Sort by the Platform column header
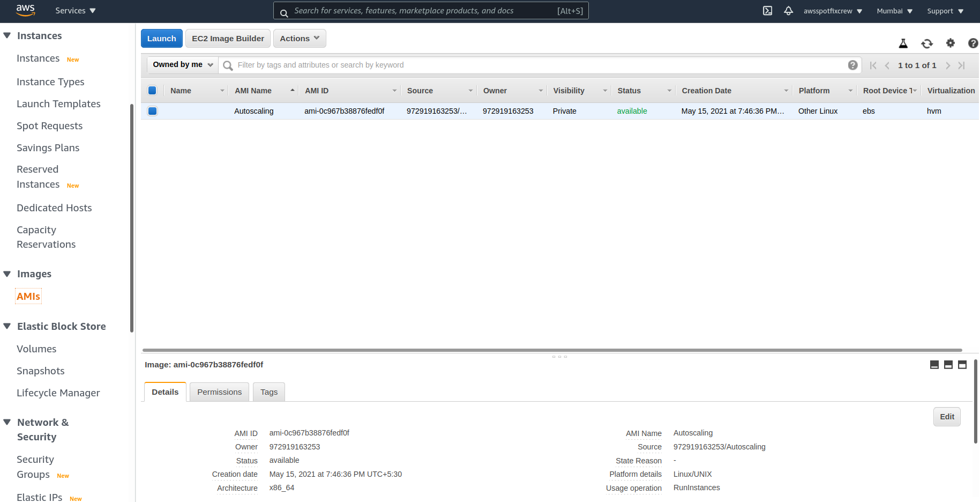Screen dimensions: 980x502 [x=825, y=91]
